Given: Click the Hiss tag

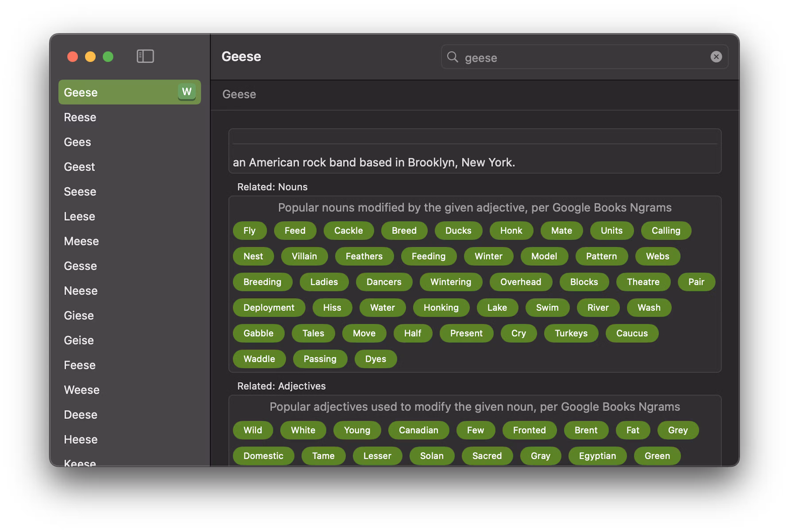Looking at the screenshot, I should click(332, 308).
